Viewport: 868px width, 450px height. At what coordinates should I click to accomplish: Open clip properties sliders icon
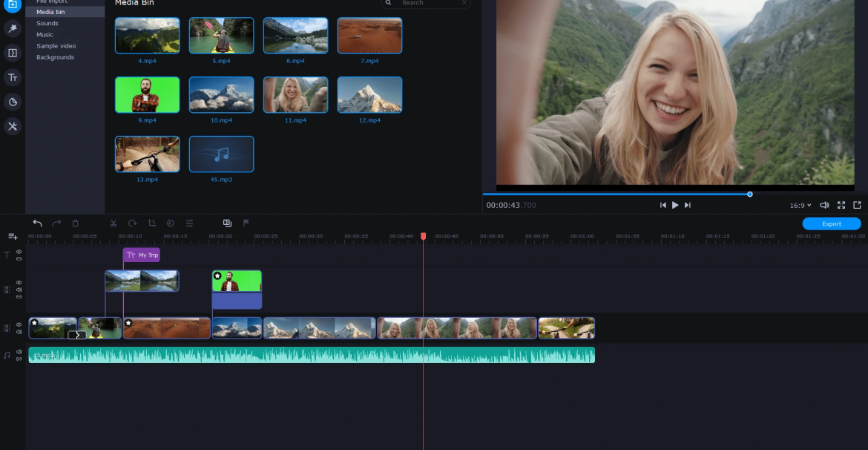189,224
